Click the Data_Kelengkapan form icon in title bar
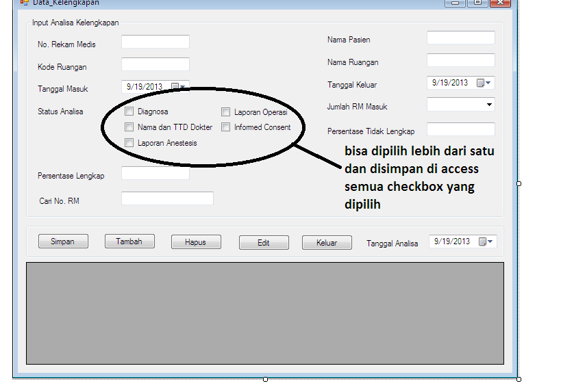Screen dimensions: 561x392 point(25,3)
